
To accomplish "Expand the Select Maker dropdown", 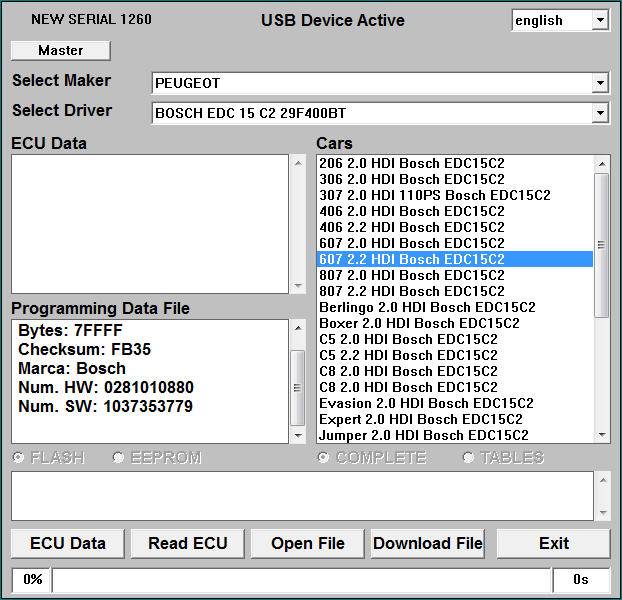I will pyautogui.click(x=600, y=83).
